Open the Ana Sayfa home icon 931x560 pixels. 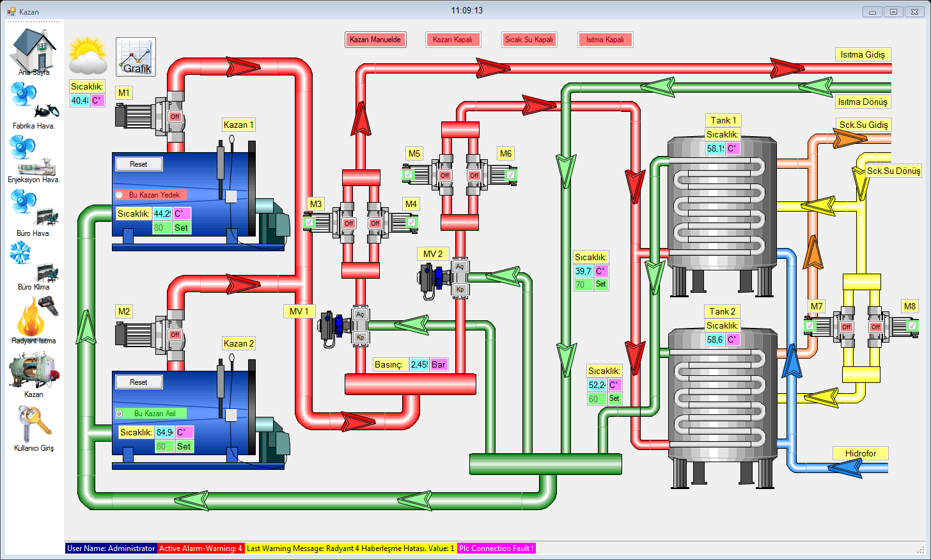click(33, 50)
